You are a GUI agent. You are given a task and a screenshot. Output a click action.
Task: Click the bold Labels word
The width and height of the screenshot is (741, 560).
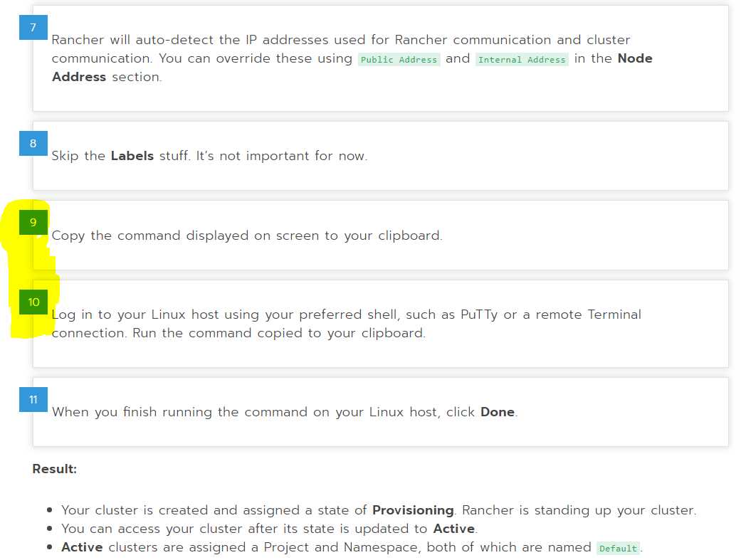coord(132,156)
